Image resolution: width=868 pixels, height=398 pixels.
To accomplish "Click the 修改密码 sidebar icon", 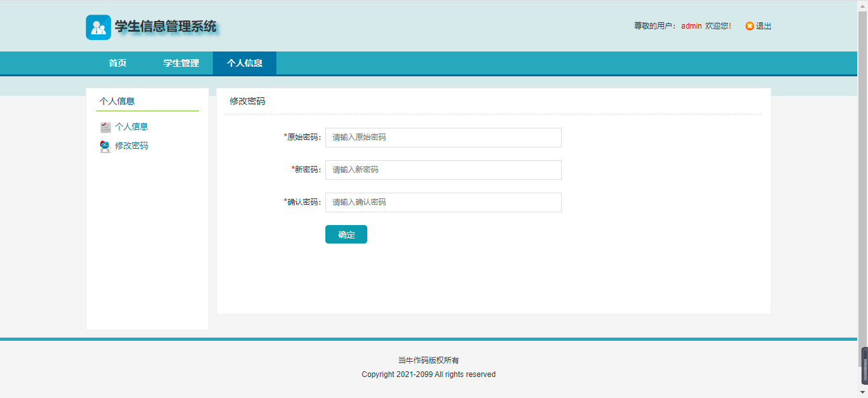I will [x=105, y=146].
